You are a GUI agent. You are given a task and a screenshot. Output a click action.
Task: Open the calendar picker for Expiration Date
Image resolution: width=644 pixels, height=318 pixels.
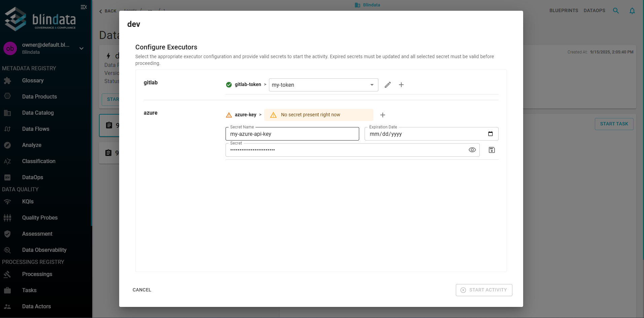pyautogui.click(x=490, y=134)
